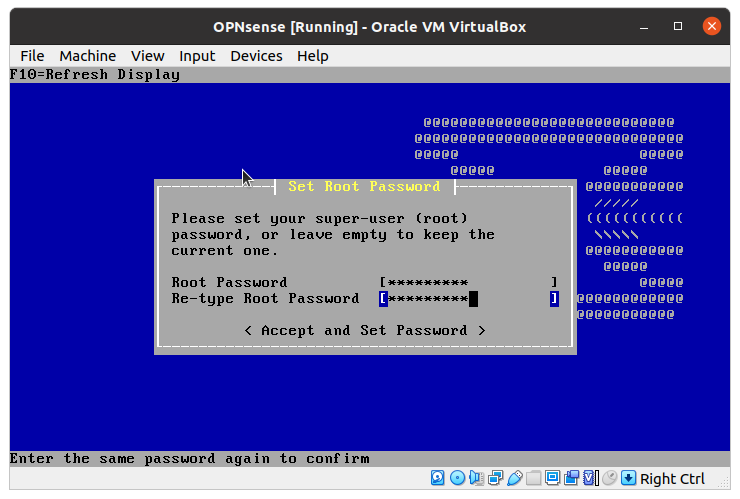Click the Right Ctrl host key label

(x=672, y=479)
